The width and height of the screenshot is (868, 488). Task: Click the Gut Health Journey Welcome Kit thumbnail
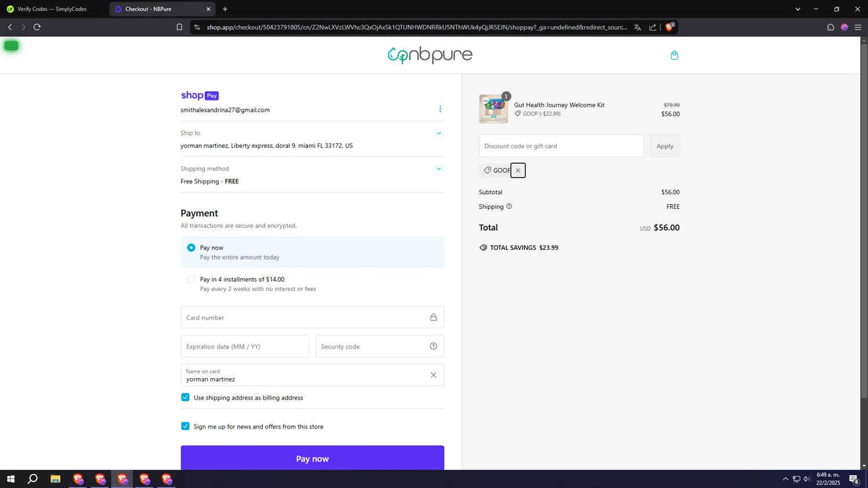point(494,109)
